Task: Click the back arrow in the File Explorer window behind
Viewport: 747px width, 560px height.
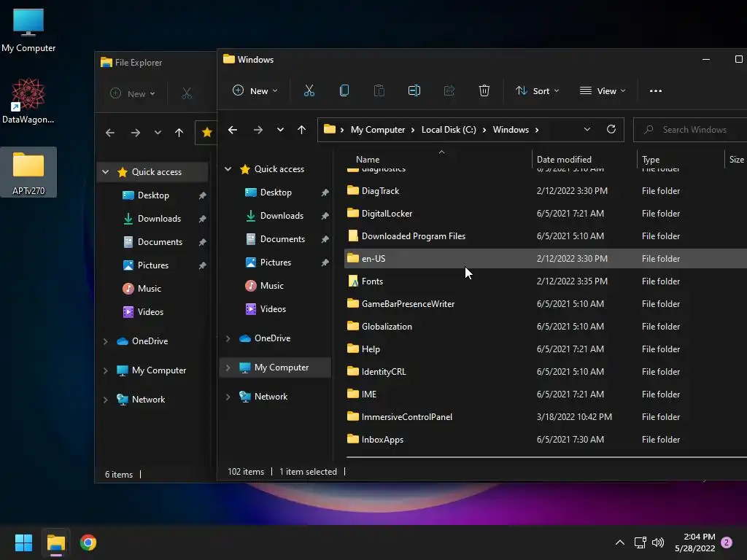Action: click(x=110, y=133)
